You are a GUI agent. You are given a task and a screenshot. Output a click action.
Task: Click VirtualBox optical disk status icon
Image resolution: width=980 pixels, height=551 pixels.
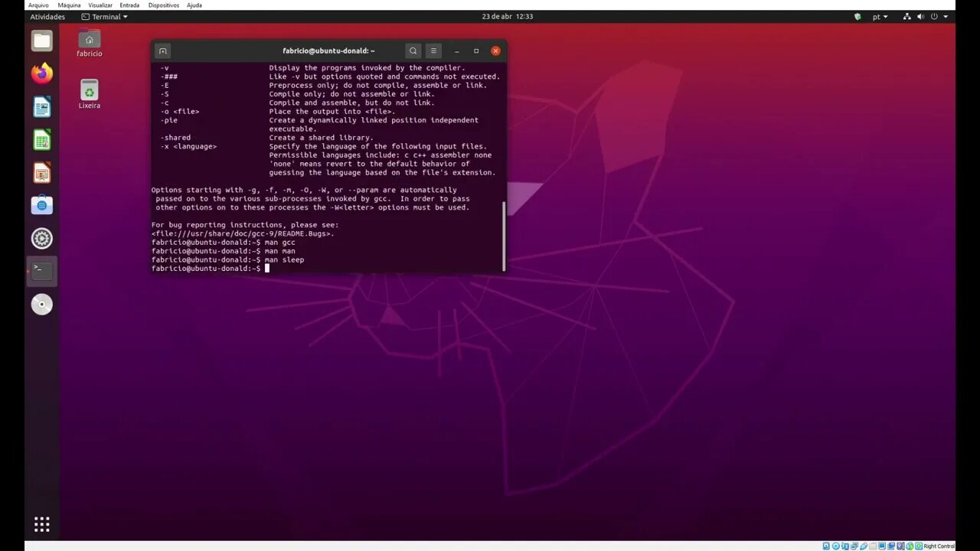(x=836, y=546)
